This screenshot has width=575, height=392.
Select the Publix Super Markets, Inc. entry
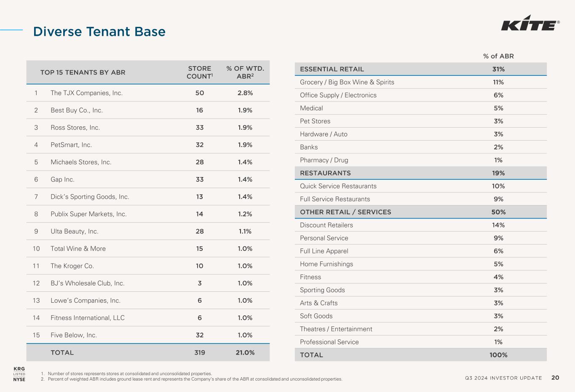coord(88,214)
